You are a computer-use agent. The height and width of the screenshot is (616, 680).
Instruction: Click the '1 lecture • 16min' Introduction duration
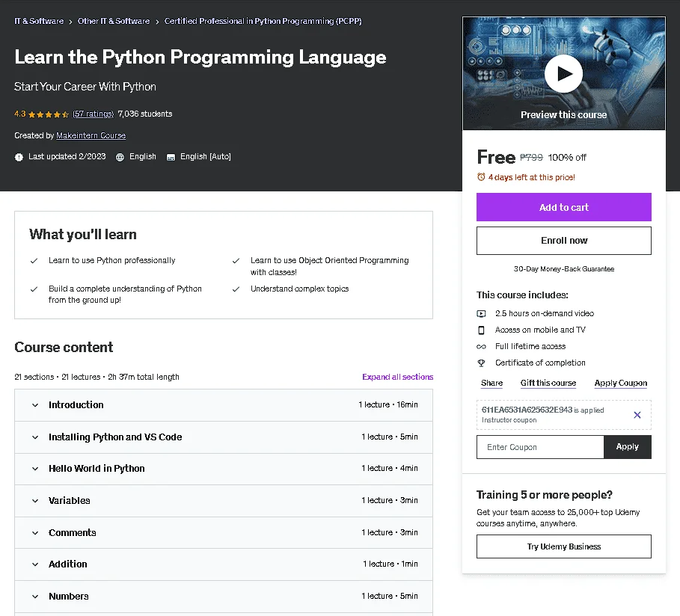pos(388,405)
